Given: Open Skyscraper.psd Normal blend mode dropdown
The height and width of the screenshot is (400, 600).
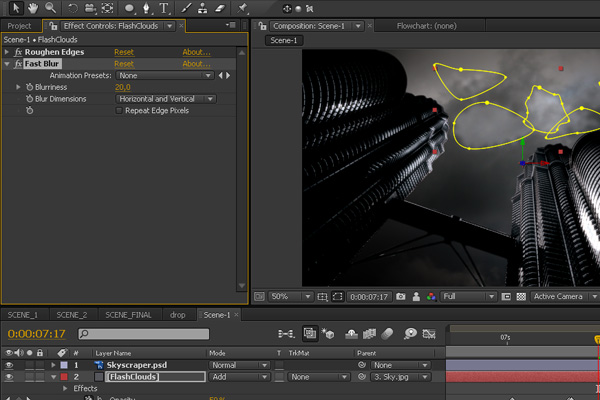Looking at the screenshot, I should pyautogui.click(x=239, y=365).
